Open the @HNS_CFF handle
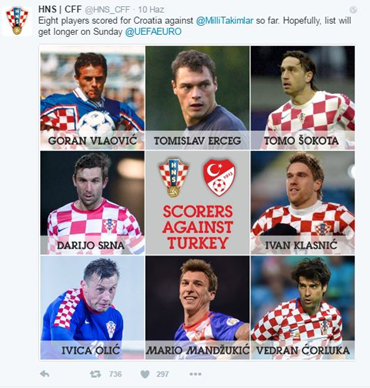 pyautogui.click(x=108, y=9)
